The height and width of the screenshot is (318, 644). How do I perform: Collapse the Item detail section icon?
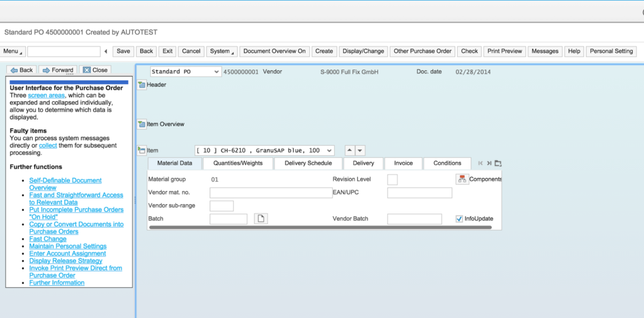[x=142, y=150]
